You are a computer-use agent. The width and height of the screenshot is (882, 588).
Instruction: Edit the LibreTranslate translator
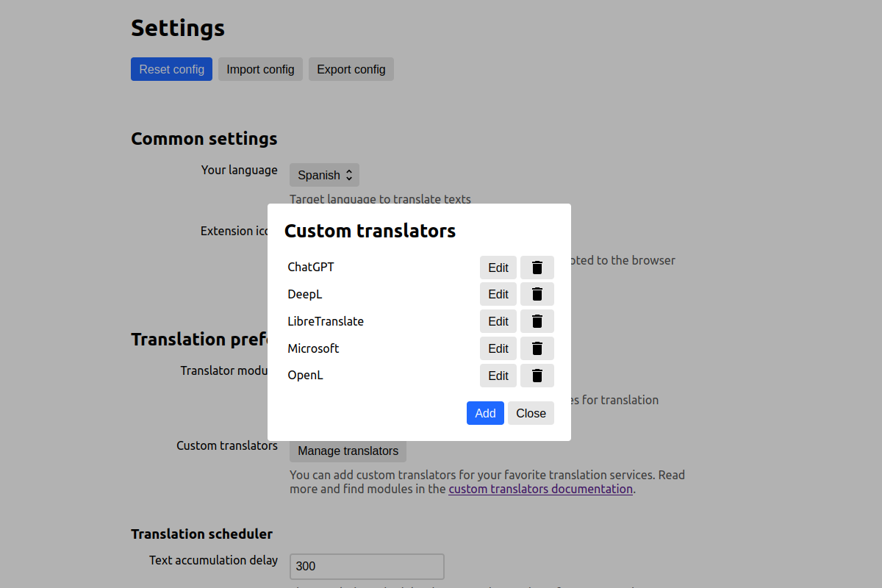click(498, 321)
